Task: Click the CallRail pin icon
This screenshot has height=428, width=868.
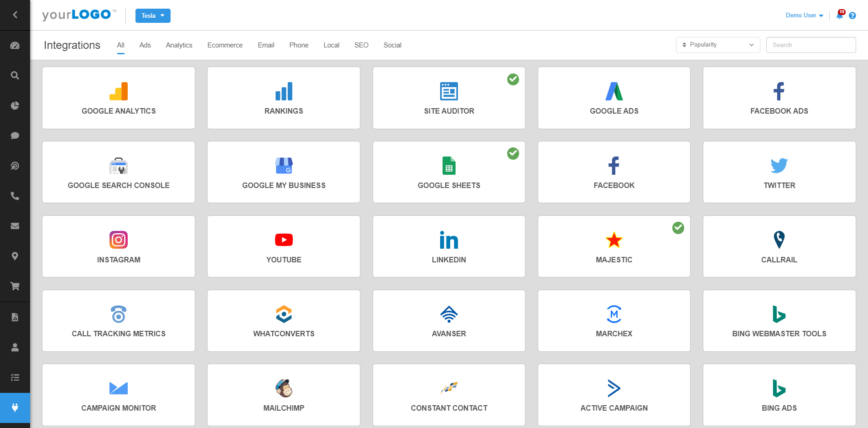Action: click(779, 240)
